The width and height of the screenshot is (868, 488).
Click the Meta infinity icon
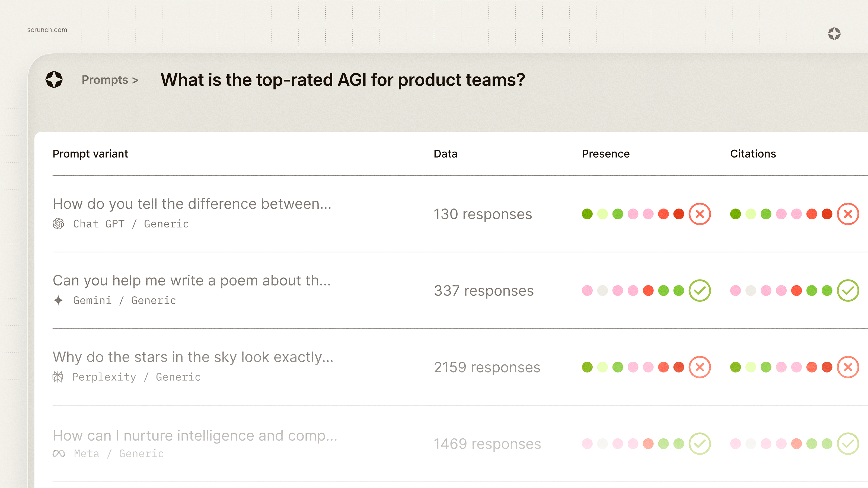(x=59, y=453)
